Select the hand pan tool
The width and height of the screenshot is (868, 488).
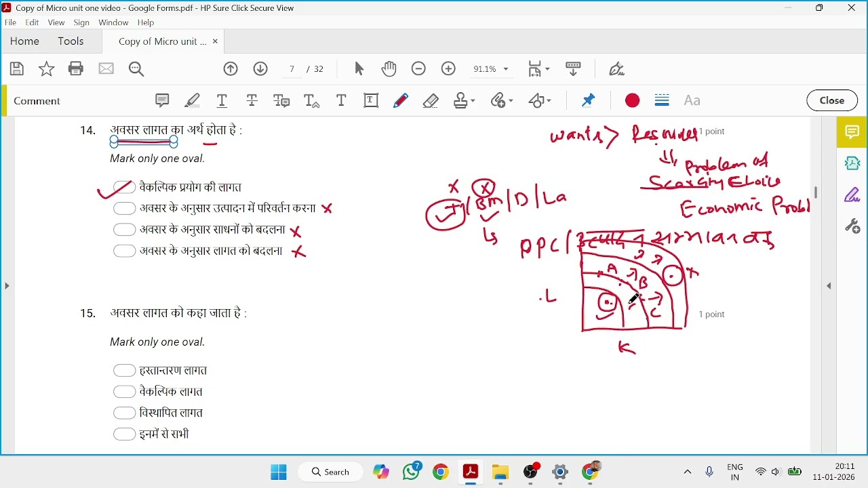pos(389,69)
